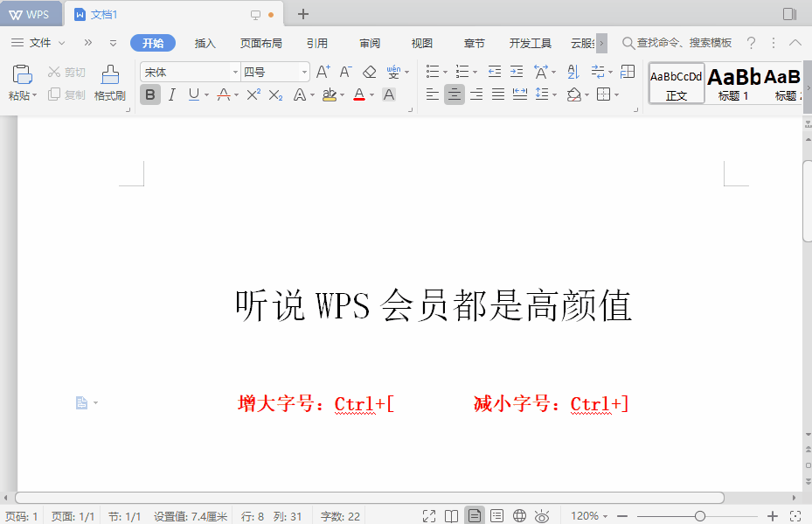Open a new document tab with plus
This screenshot has width=812, height=524.
tap(303, 15)
